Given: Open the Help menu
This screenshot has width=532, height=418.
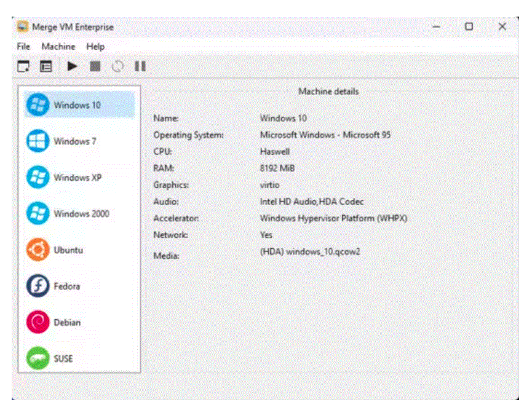Looking at the screenshot, I should (x=95, y=47).
